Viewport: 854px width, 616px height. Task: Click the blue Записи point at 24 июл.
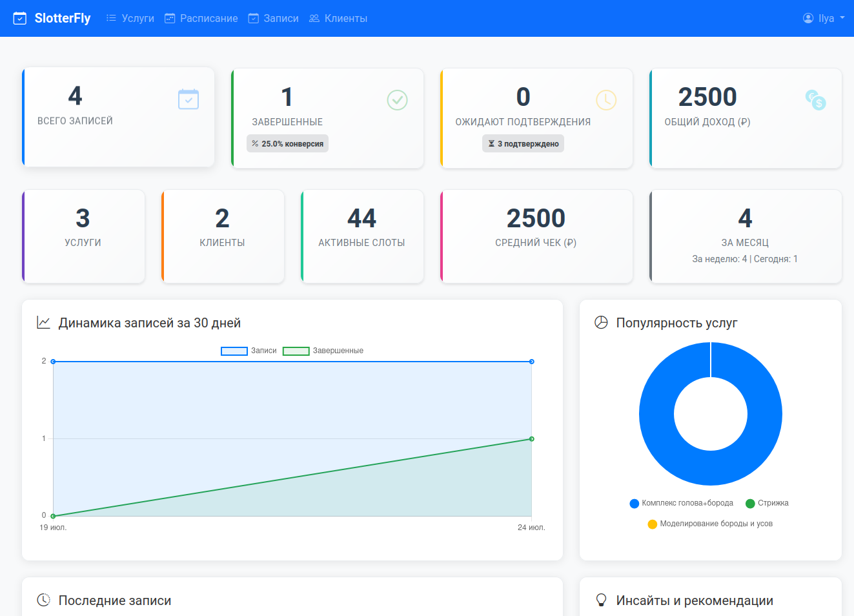[532, 362]
